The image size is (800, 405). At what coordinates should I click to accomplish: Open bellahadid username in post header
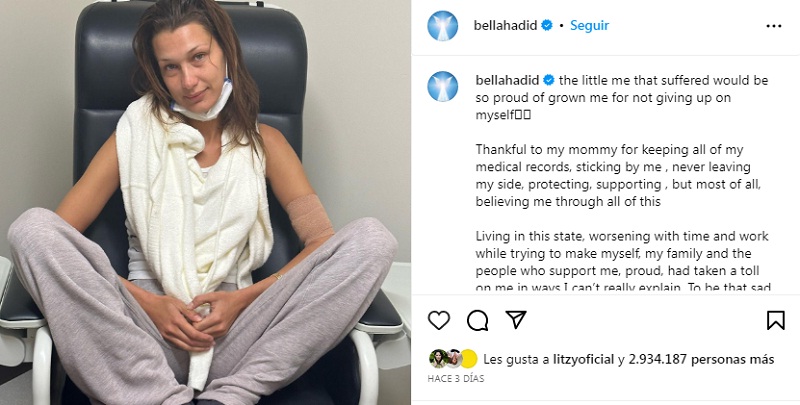tap(505, 26)
